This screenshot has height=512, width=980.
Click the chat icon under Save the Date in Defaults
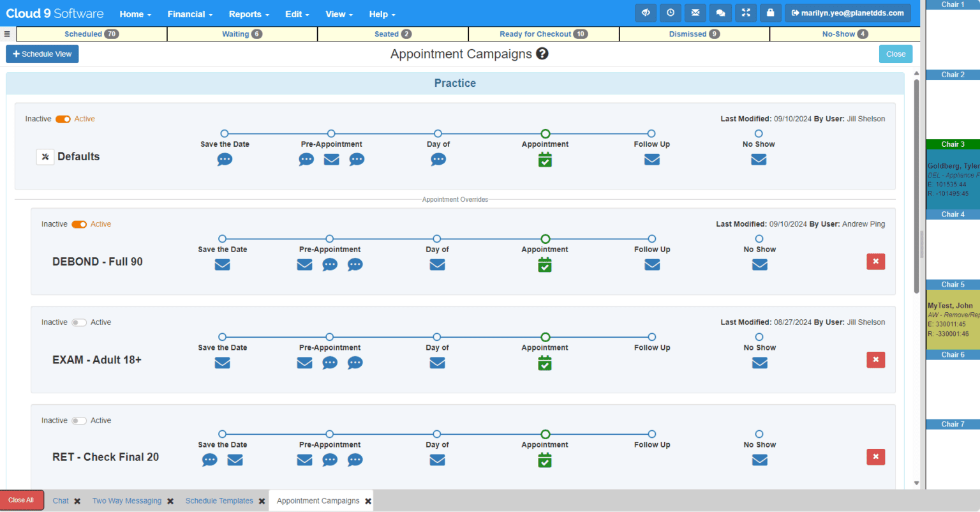point(225,159)
